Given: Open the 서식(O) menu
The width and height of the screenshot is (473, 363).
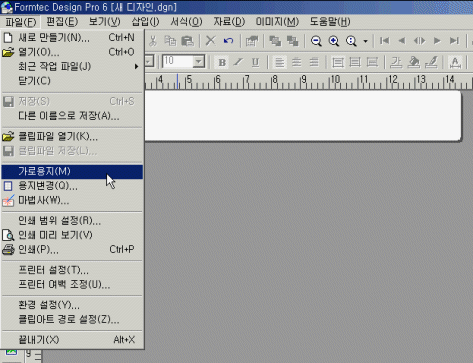Looking at the screenshot, I should [x=186, y=22].
